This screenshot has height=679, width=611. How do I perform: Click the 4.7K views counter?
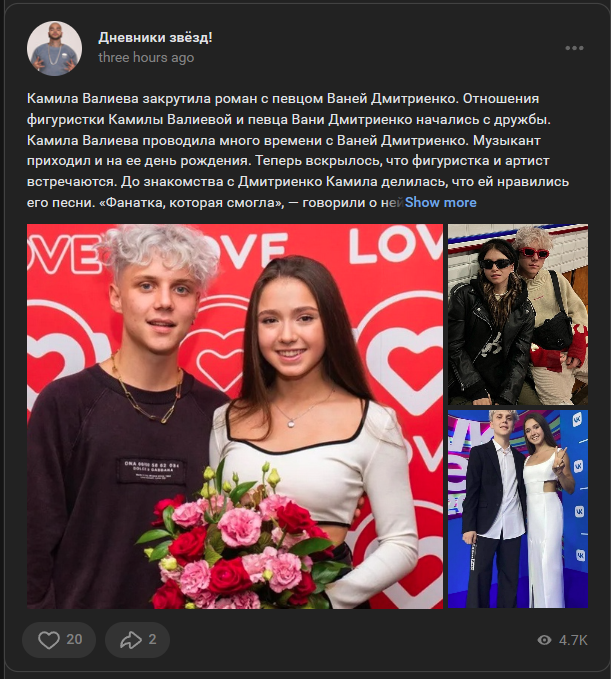pos(573,640)
